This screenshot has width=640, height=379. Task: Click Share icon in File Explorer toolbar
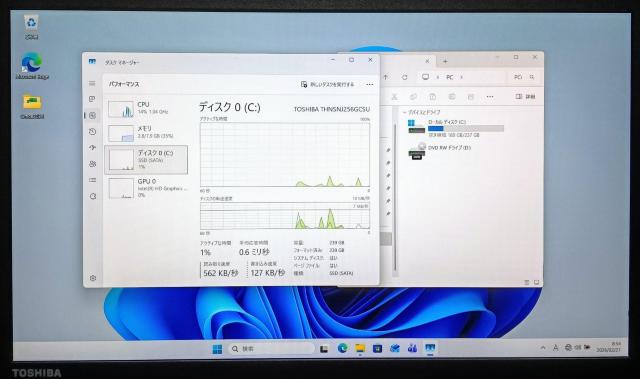[x=471, y=97]
